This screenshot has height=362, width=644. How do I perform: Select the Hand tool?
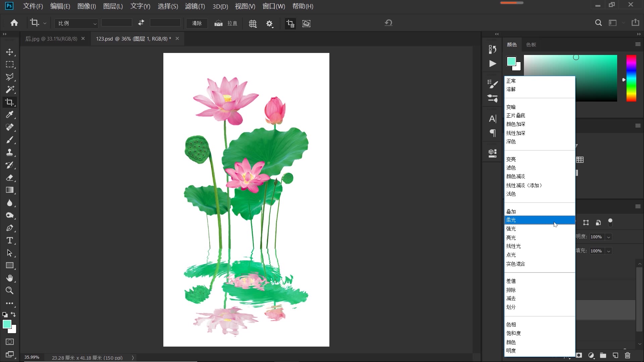[x=10, y=278]
